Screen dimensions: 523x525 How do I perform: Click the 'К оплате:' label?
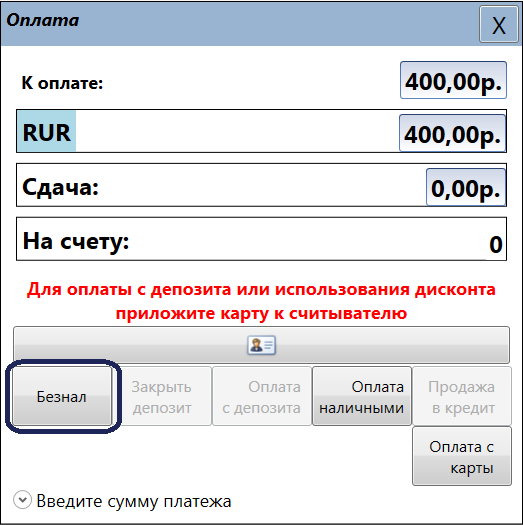click(x=62, y=83)
